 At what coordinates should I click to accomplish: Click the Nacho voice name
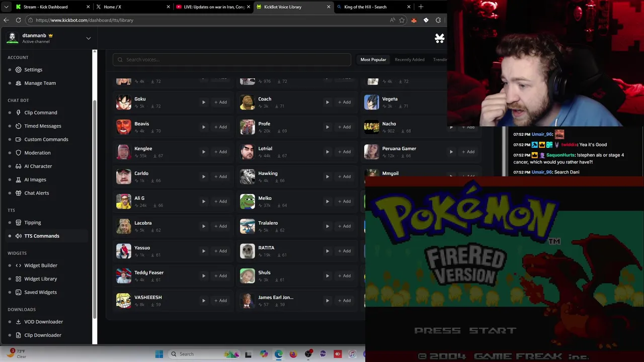(389, 124)
